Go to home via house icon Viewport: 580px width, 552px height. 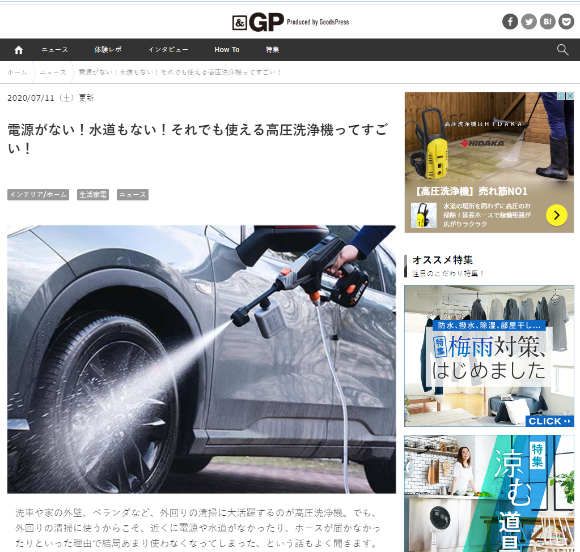click(18, 50)
